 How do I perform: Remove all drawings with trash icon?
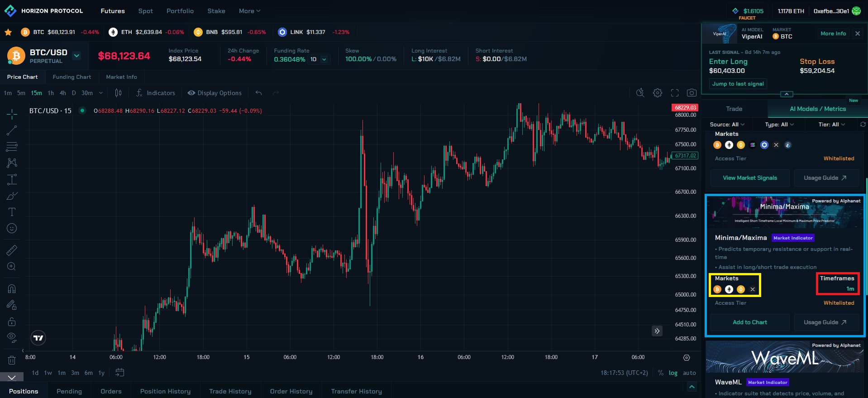[x=12, y=360]
